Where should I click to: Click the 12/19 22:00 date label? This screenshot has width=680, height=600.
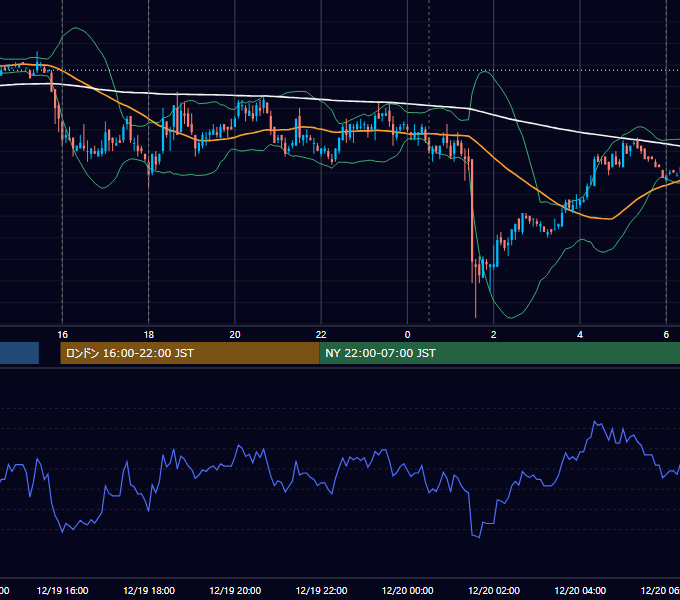coord(321,590)
